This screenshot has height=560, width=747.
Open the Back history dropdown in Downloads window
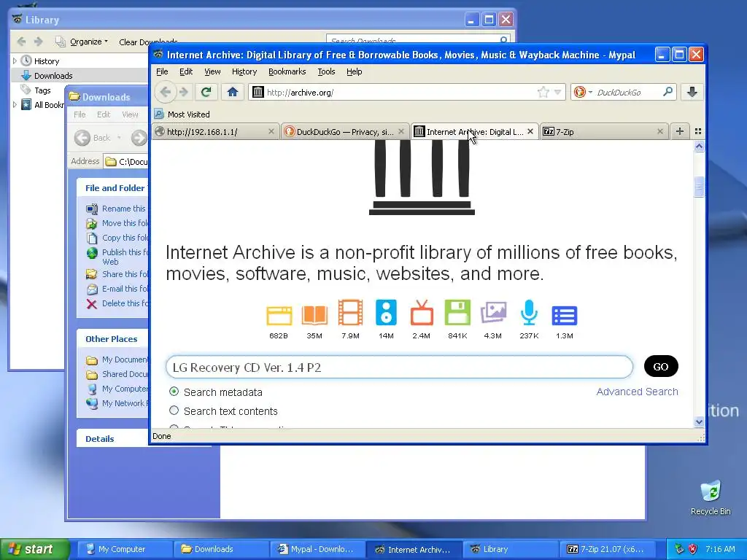119,138
